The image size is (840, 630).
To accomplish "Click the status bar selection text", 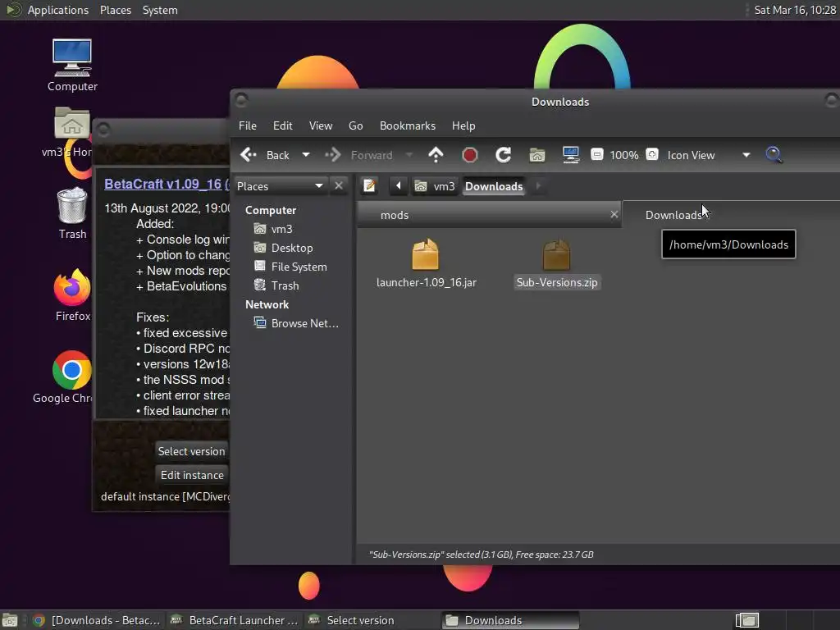I will tap(481, 555).
